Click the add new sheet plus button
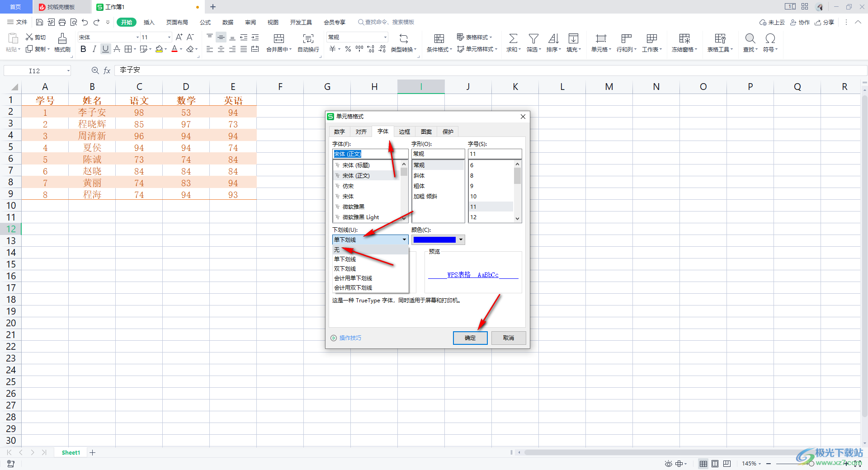 pos(93,452)
